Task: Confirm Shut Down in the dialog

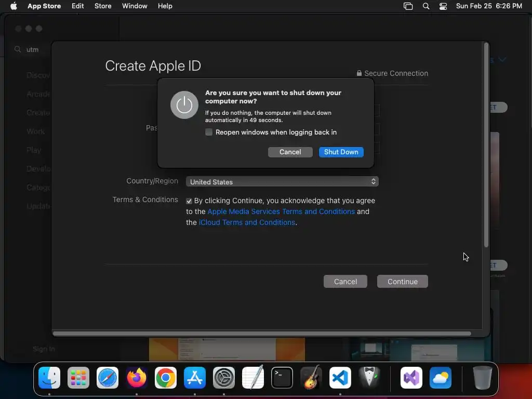Action: pos(341,152)
